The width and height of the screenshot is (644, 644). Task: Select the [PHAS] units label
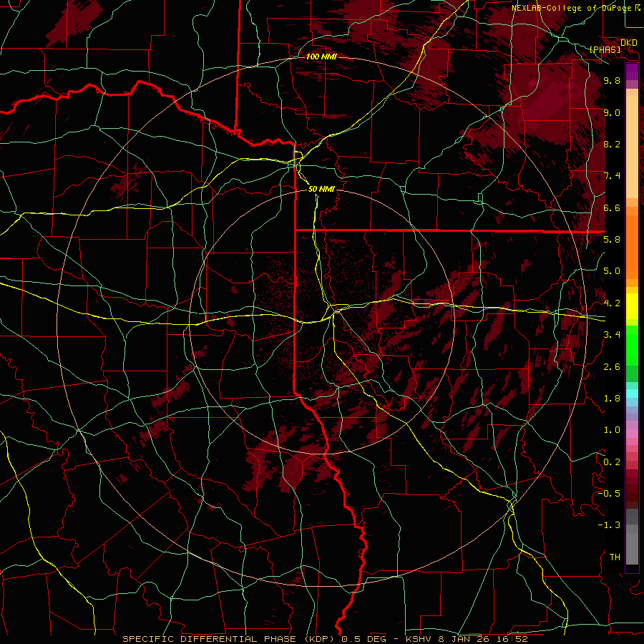(605, 50)
